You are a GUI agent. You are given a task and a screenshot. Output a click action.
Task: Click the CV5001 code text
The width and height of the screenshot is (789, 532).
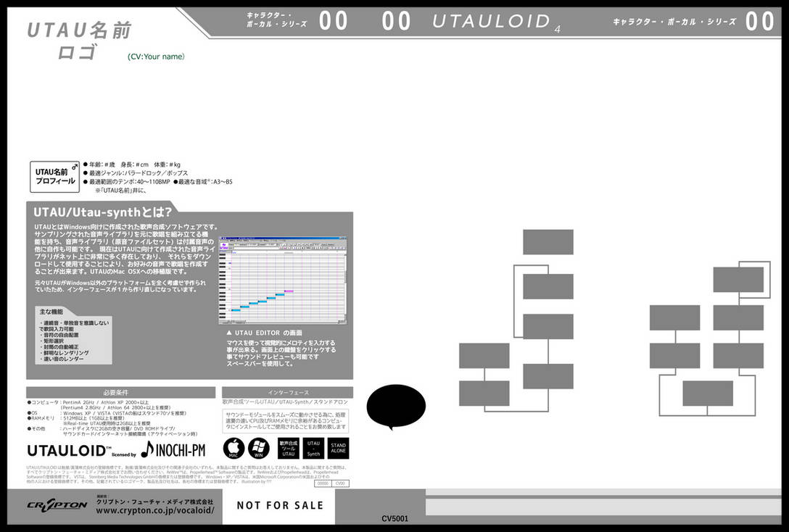tap(395, 518)
